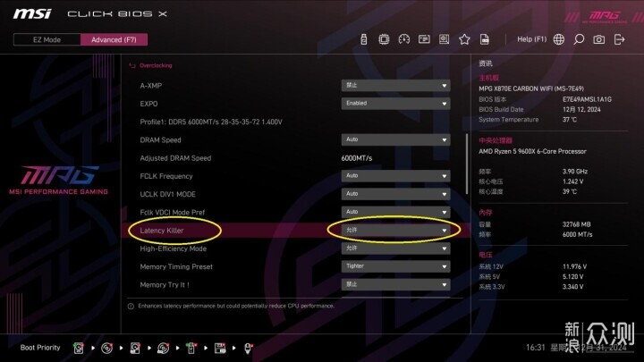Click the card-shaped icon after the gauge
The width and height of the screenshot is (644, 362).
tap(424, 39)
